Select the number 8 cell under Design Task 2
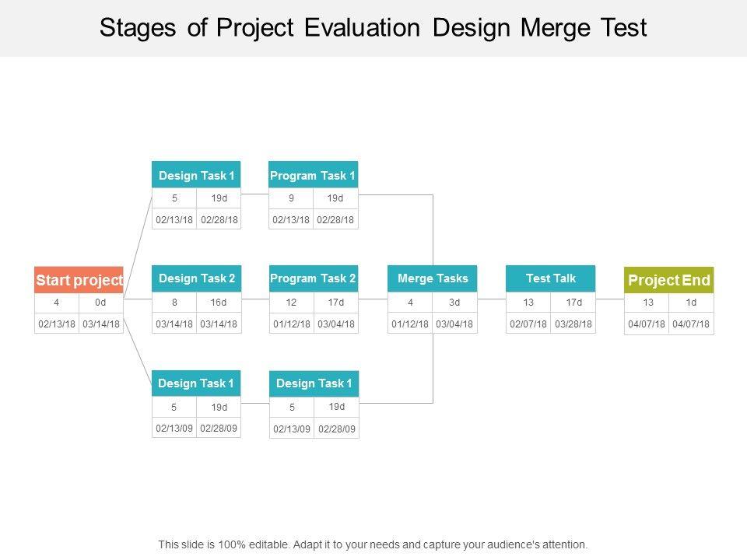 (174, 303)
